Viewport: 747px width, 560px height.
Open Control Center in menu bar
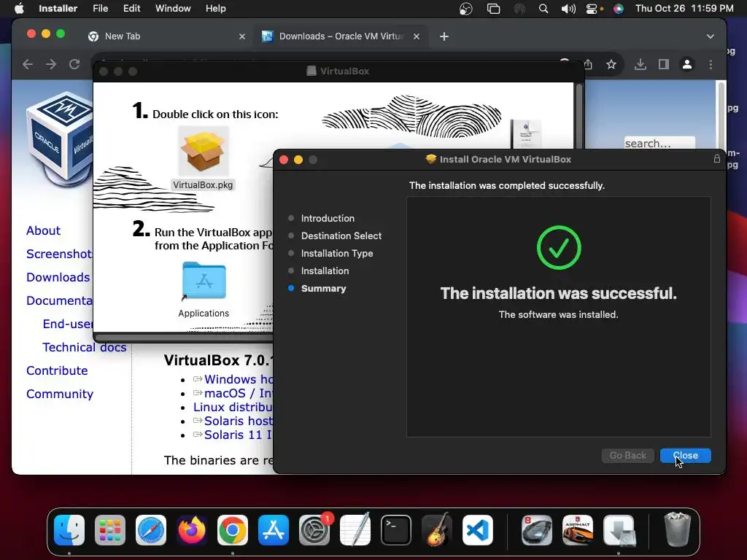[x=592, y=9]
